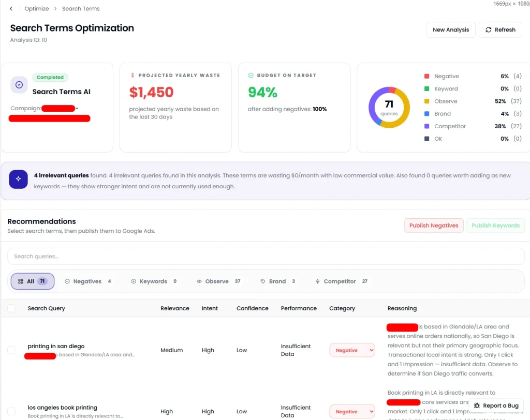Click the Competitor 38% legend row
Screen dimensions: 530x420
(x=473, y=126)
